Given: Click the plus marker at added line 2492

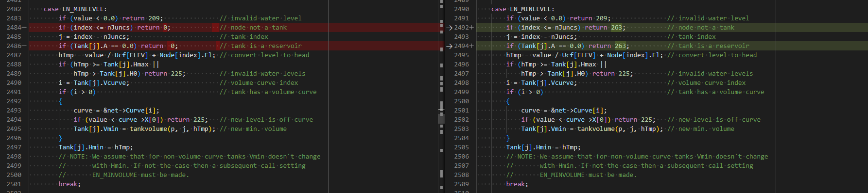Looking at the screenshot, I should (x=471, y=28).
